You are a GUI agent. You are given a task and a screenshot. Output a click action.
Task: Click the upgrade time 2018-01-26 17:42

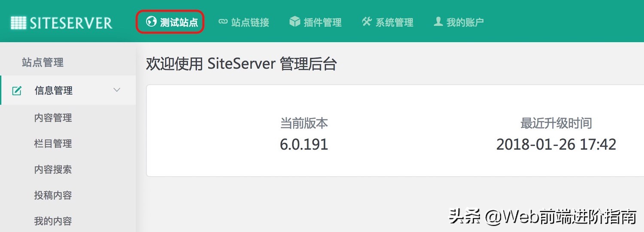point(556,144)
